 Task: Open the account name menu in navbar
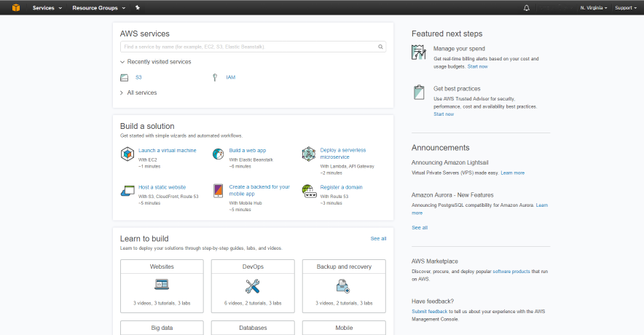click(x=555, y=8)
